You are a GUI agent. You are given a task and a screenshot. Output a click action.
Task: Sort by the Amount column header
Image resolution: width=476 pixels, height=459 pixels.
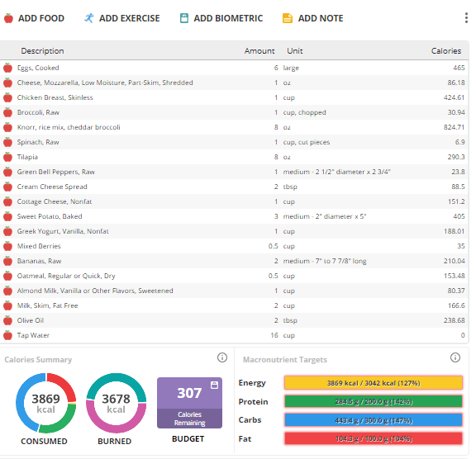click(x=259, y=51)
